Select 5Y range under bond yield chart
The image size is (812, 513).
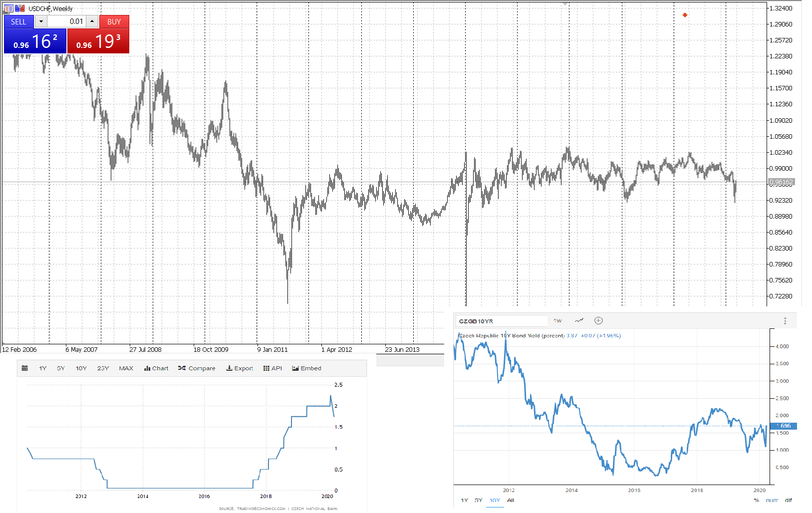479,500
